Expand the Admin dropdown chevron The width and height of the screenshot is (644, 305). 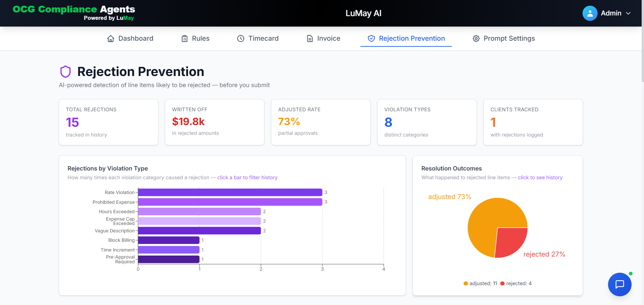(628, 13)
